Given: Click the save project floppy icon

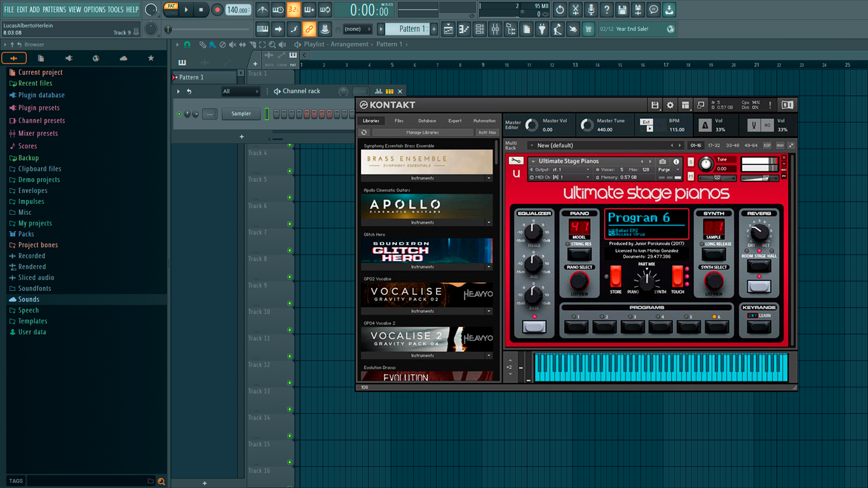Looking at the screenshot, I should 622,10.
